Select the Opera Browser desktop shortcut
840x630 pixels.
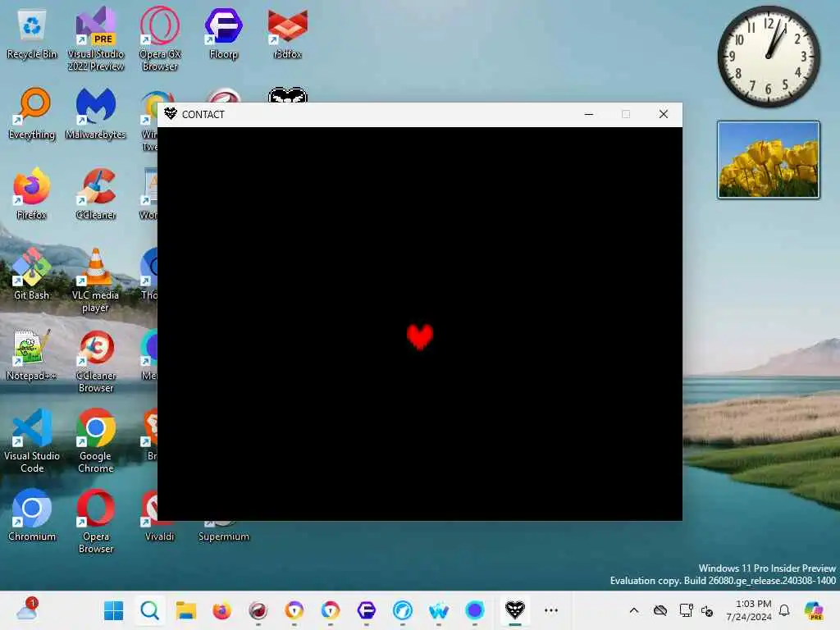[x=95, y=521]
